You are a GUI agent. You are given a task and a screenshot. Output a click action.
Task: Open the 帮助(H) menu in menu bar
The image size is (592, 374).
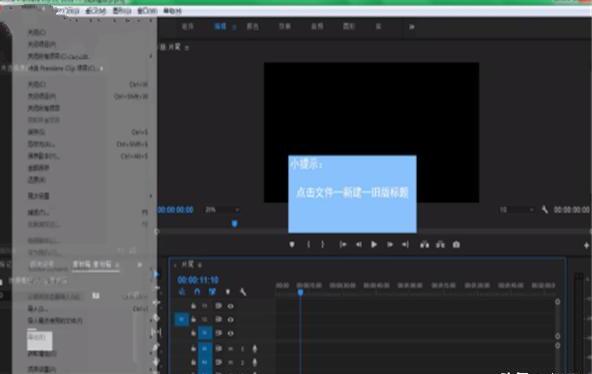[173, 11]
